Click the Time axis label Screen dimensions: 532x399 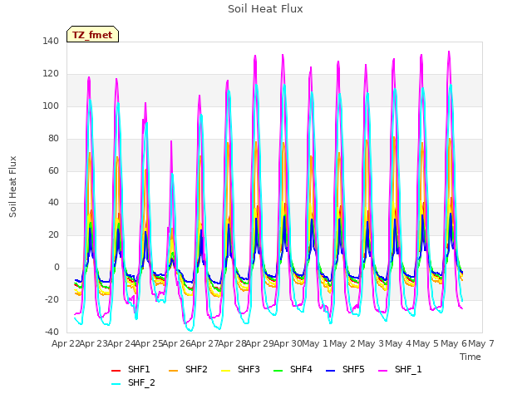470,357
